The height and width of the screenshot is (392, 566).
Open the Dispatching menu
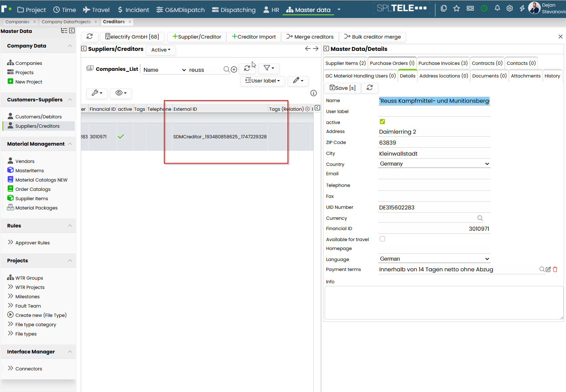(x=234, y=10)
